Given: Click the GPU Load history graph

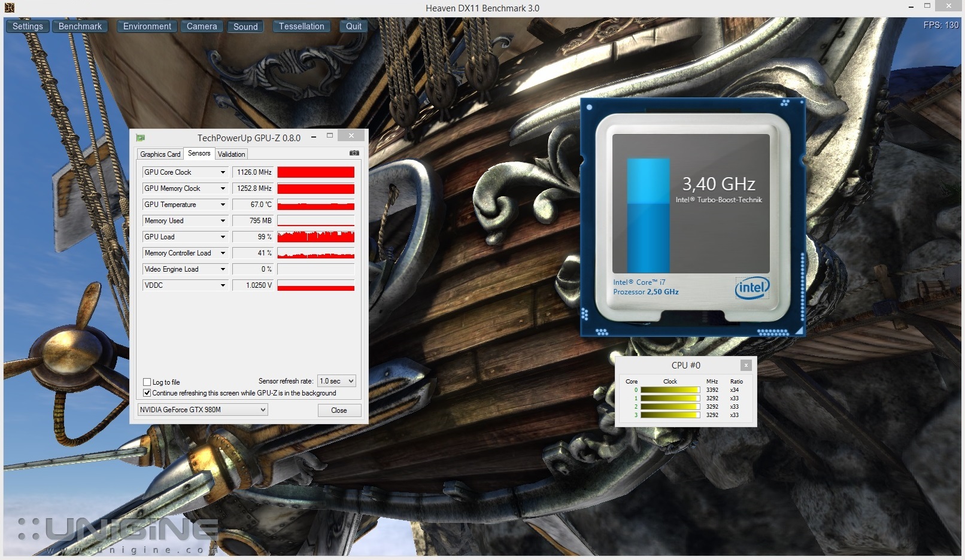Looking at the screenshot, I should [316, 237].
